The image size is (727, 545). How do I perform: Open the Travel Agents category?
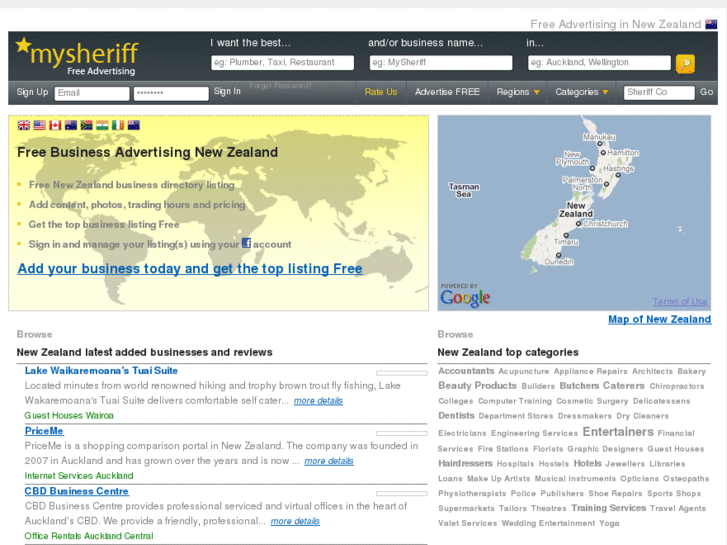click(677, 508)
